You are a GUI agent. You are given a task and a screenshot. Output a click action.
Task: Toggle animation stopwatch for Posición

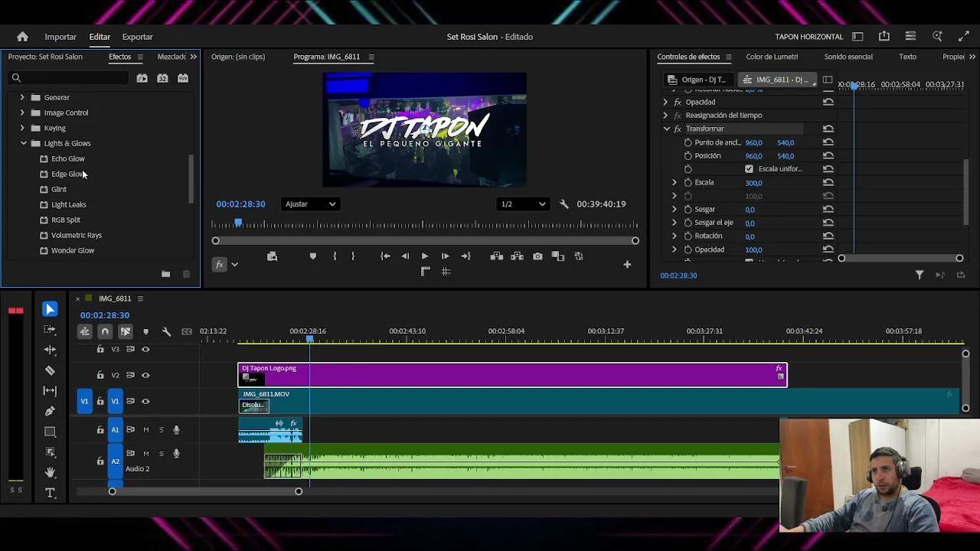pyautogui.click(x=688, y=156)
